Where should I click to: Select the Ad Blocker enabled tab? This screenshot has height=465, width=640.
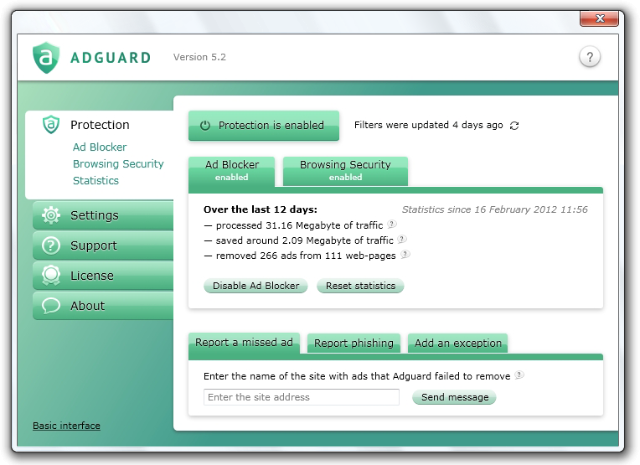[x=231, y=172]
